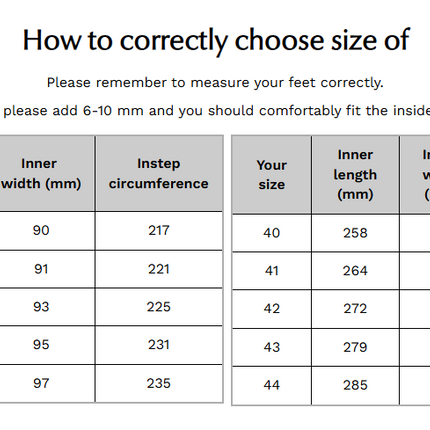Select the 'Instep circumference' column header

point(159,173)
